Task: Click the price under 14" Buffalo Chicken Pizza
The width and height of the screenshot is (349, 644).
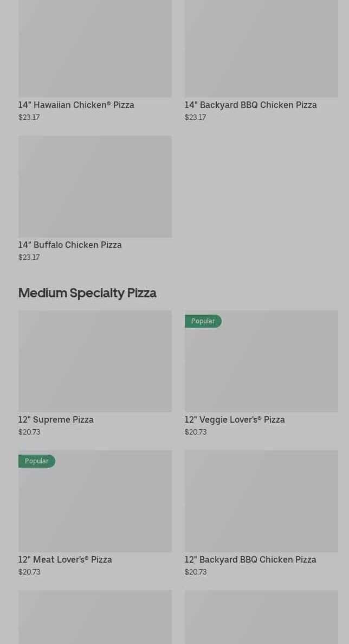Action: point(29,257)
